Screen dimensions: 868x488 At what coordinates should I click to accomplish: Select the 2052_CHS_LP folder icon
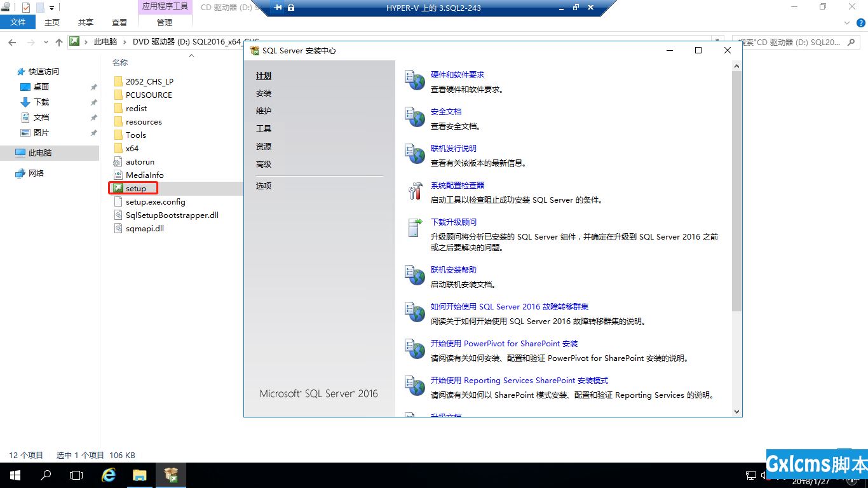(x=118, y=81)
